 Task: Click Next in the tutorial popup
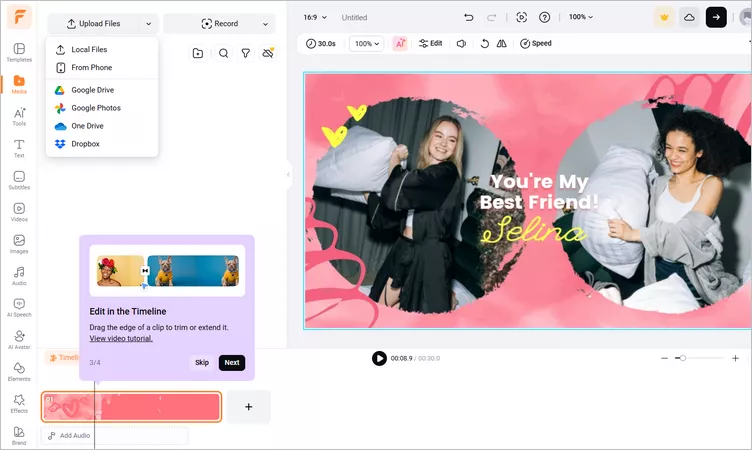click(x=232, y=363)
